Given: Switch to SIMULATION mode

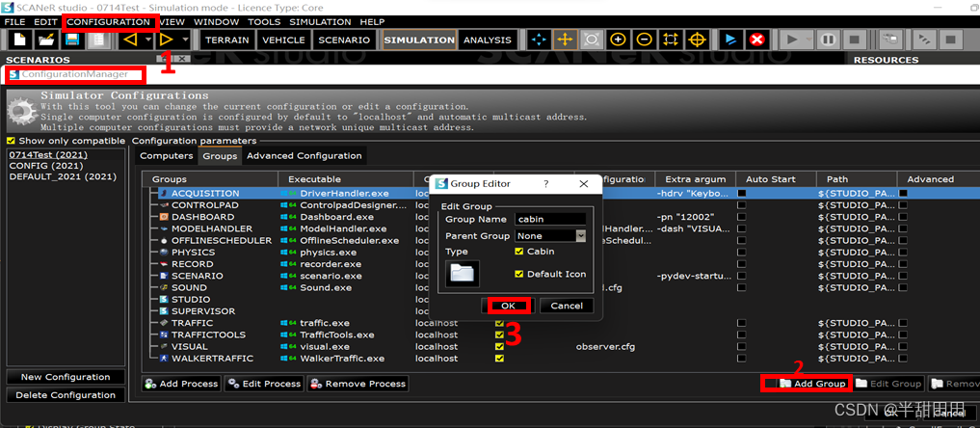Looking at the screenshot, I should click(419, 40).
